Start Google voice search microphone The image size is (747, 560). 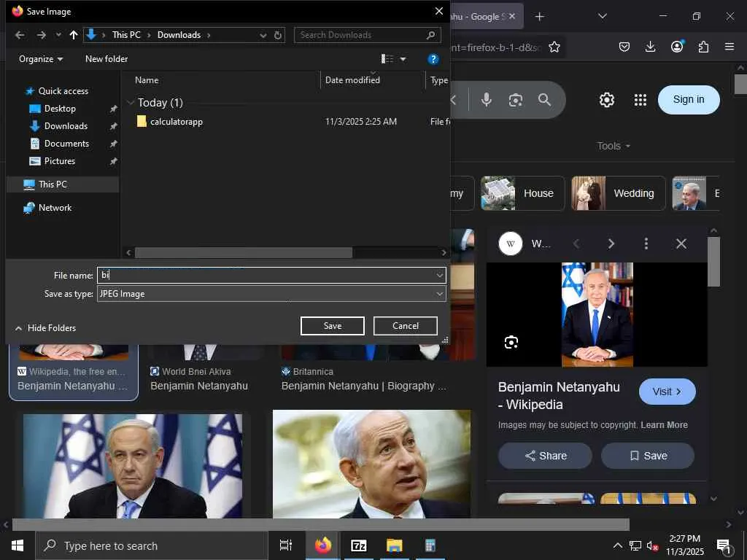pyautogui.click(x=486, y=99)
